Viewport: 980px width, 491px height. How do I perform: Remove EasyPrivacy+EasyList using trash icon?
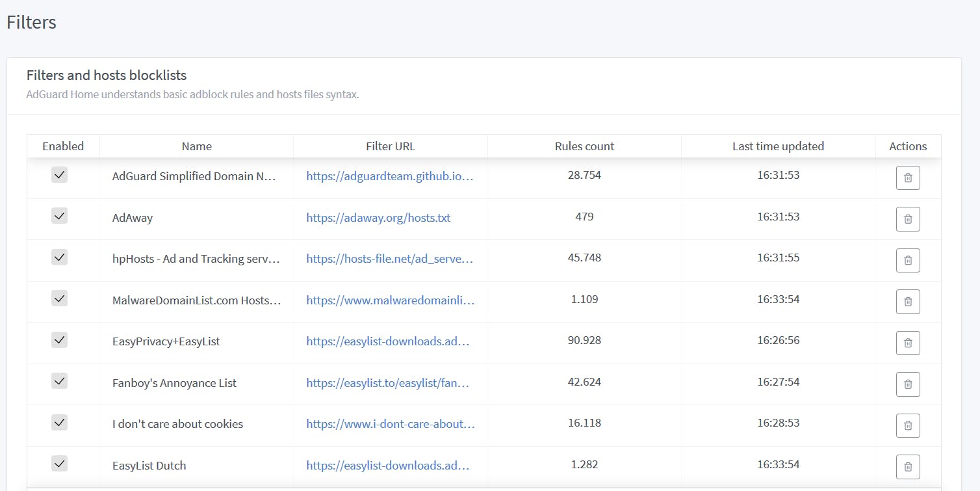pos(908,343)
